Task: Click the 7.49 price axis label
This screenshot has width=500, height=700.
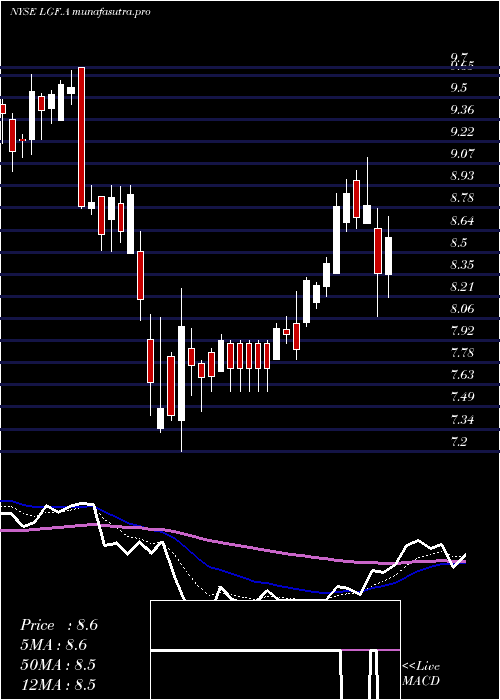Action: (x=462, y=397)
